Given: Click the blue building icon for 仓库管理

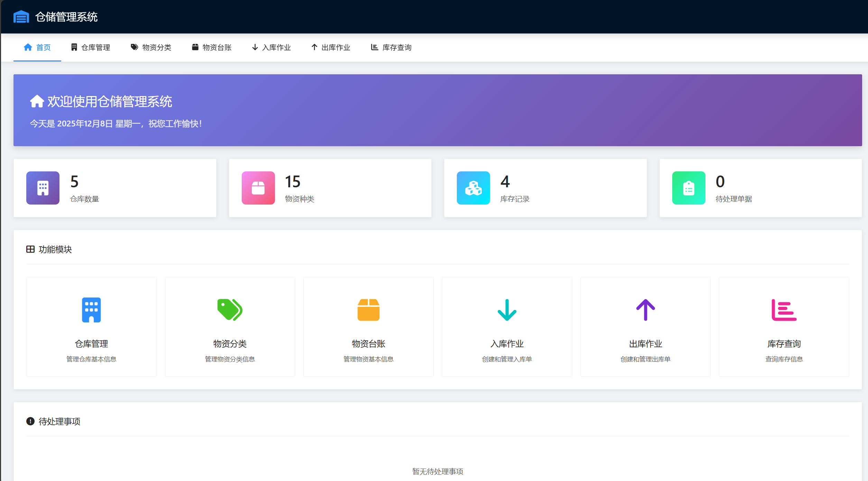Looking at the screenshot, I should click(91, 310).
